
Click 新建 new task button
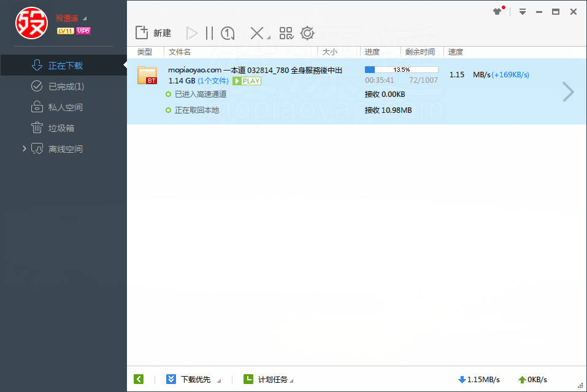(x=153, y=33)
